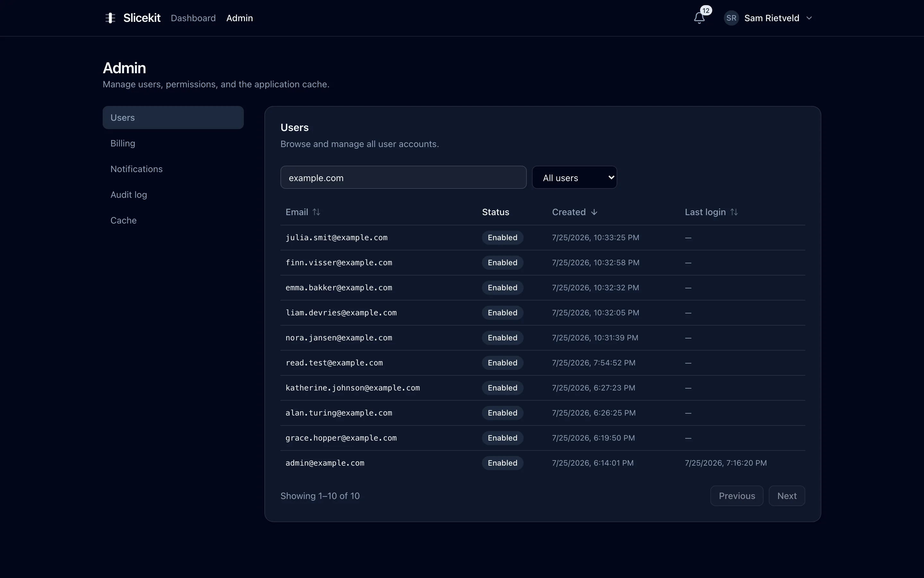This screenshot has height=578, width=924.
Task: Sort by Last login arrows icon
Action: pyautogui.click(x=734, y=212)
